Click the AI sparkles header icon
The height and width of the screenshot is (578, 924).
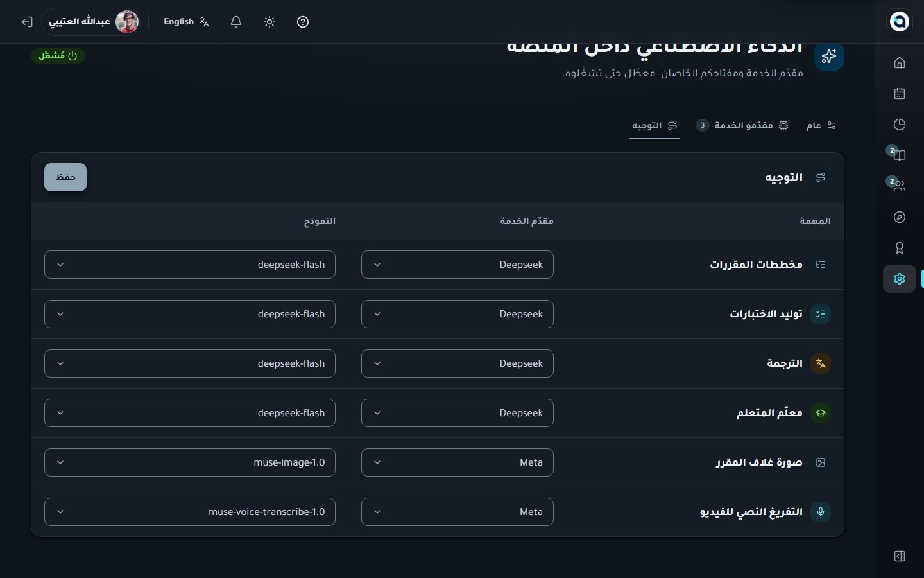(x=829, y=56)
